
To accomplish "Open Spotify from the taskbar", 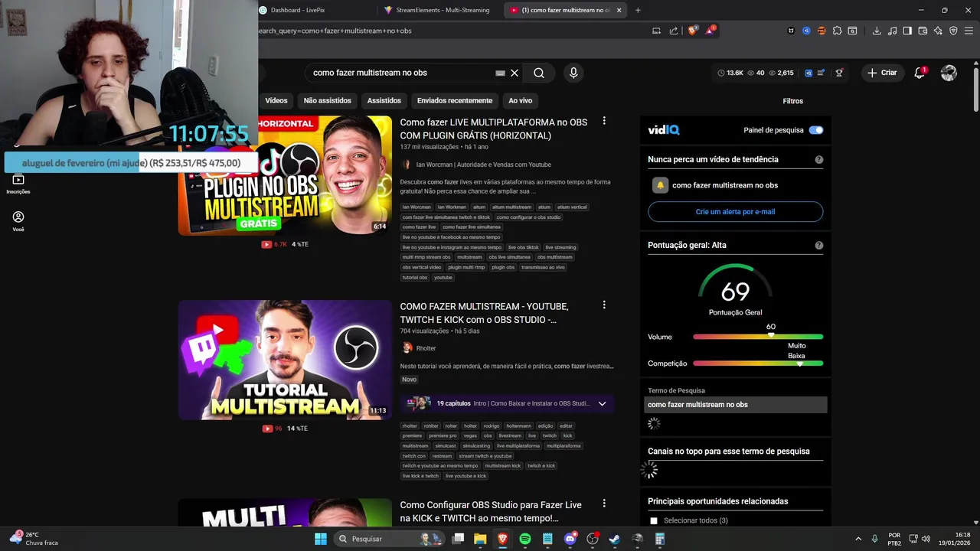I will click(x=524, y=539).
